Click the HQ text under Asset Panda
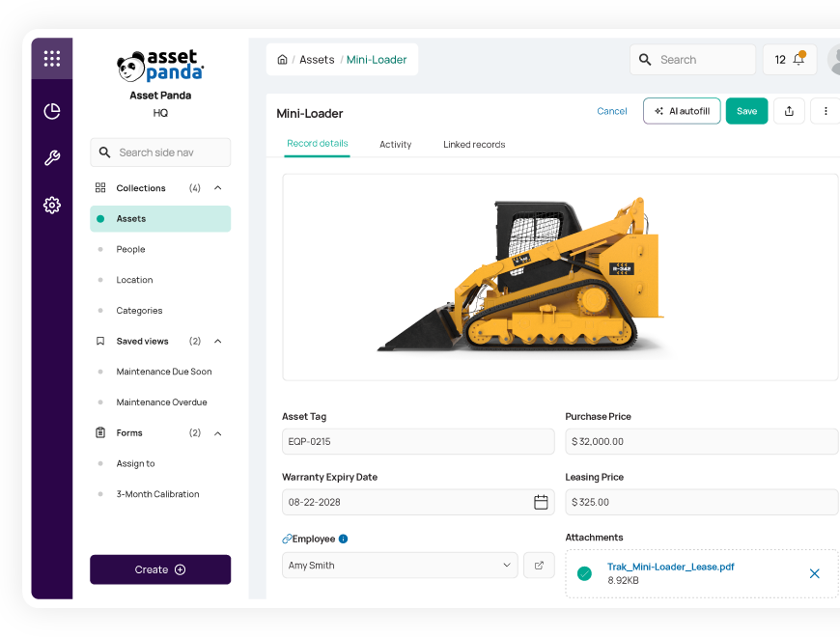The height and width of the screenshot is (637, 840). pos(160,113)
